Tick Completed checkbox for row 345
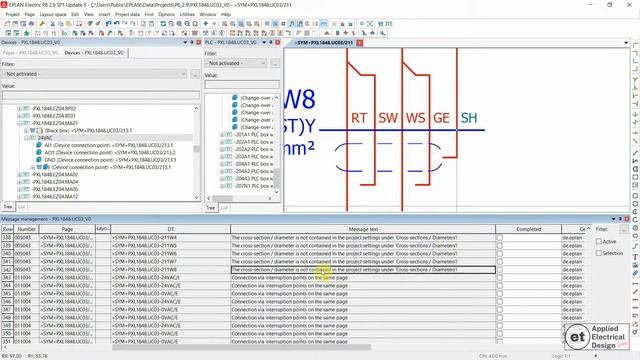Image resolution: width=640 pixels, height=360 pixels. click(500, 293)
